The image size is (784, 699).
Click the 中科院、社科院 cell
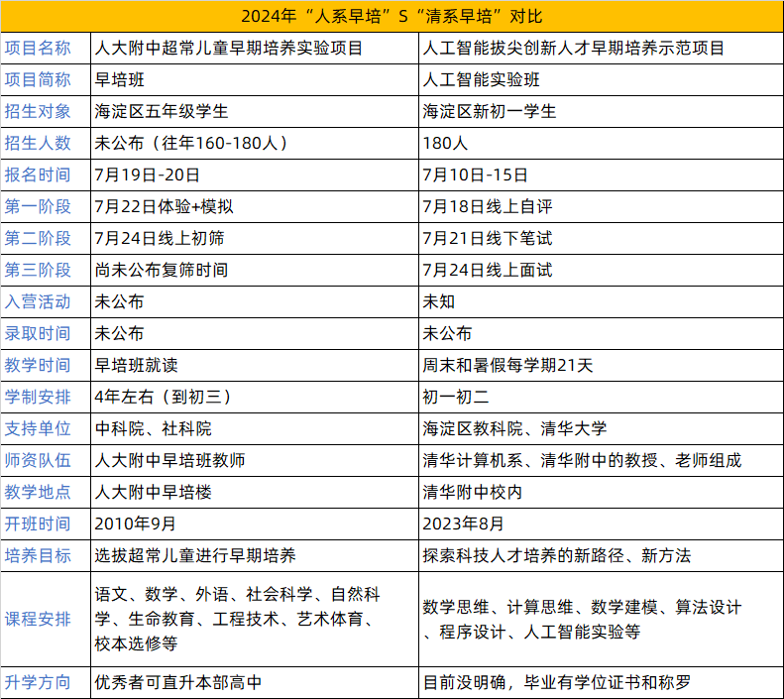coord(153,428)
